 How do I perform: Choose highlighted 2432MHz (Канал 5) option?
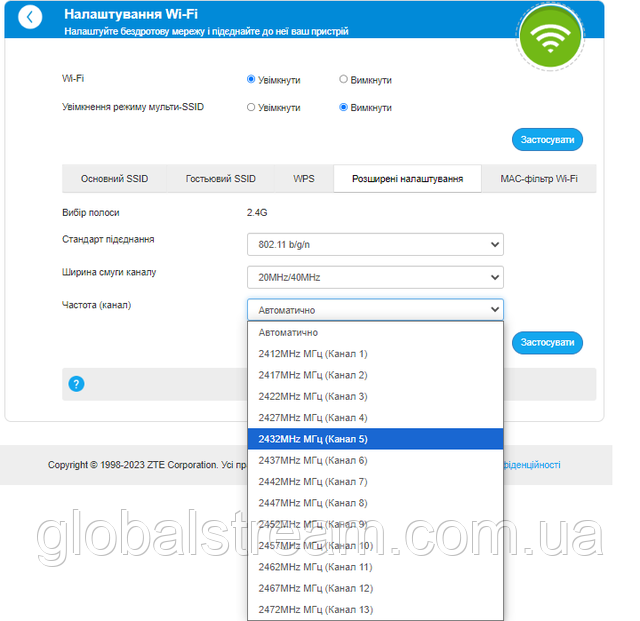click(375, 439)
